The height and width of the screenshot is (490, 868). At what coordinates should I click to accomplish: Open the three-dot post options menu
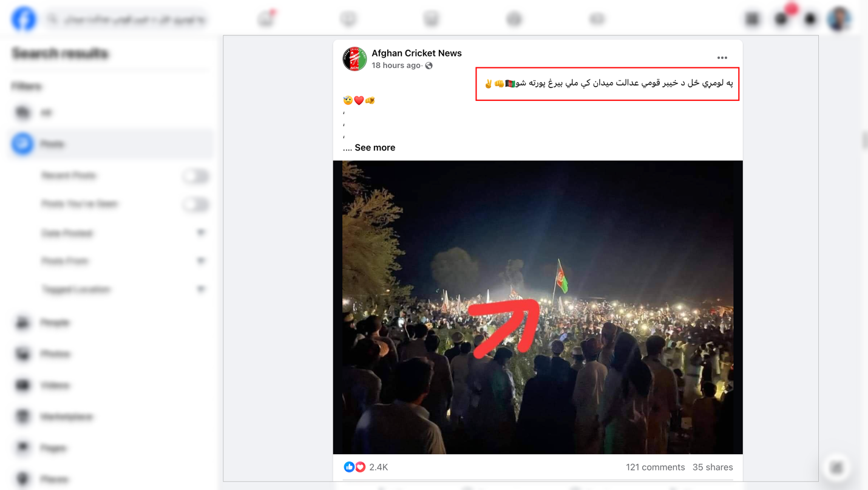point(722,58)
